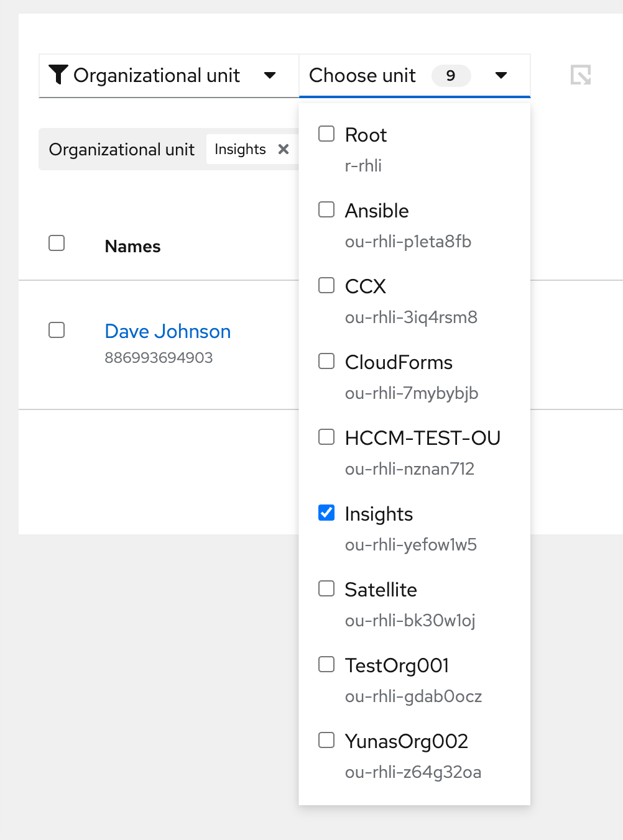Click the CloudForms option label
The height and width of the screenshot is (840, 623).
pos(399,362)
